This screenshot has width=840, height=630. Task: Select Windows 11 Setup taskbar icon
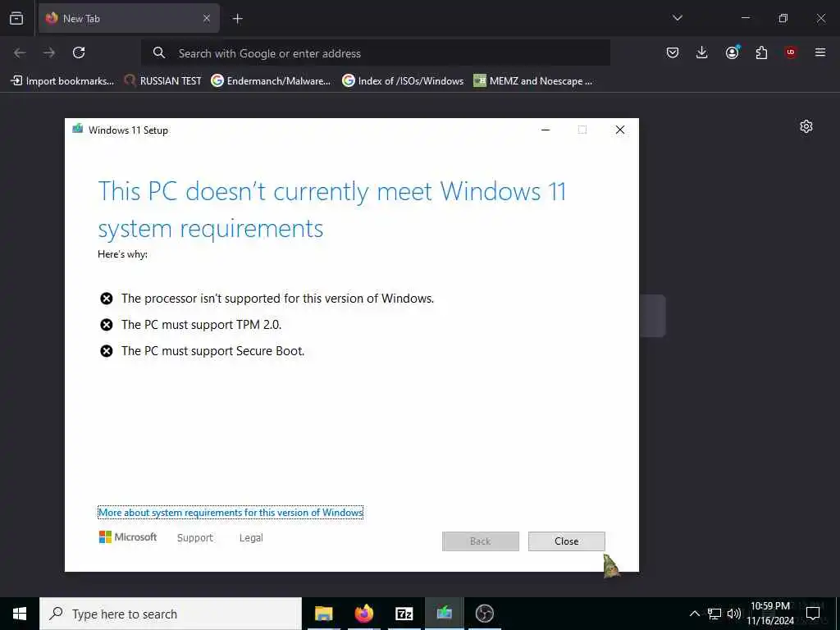click(444, 614)
